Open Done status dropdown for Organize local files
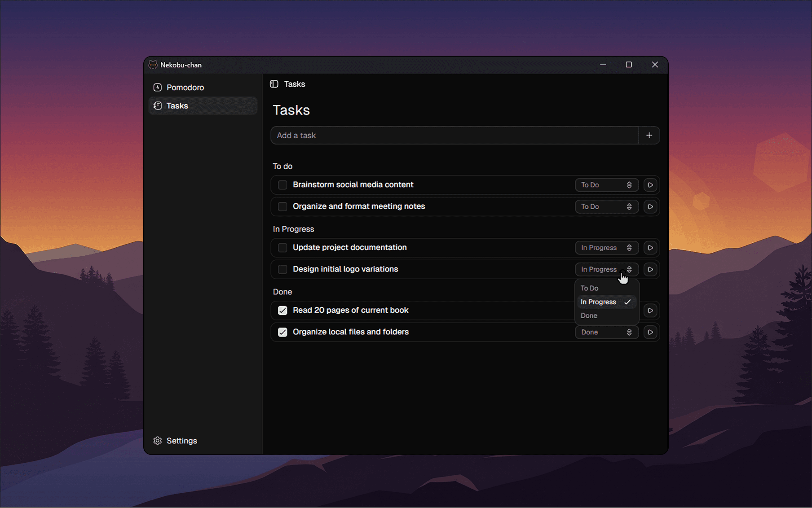The image size is (812, 508). pos(607,332)
